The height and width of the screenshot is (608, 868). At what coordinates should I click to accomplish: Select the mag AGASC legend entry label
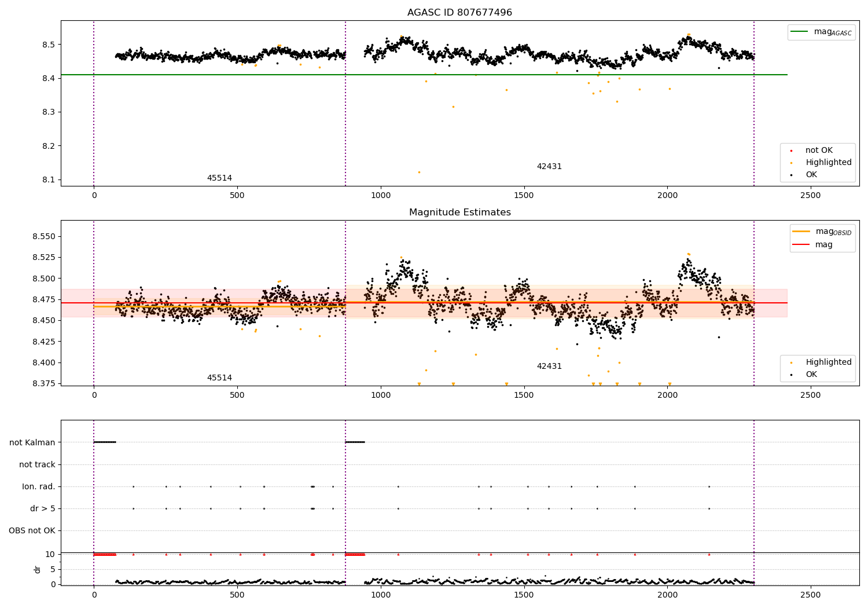pos(833,32)
